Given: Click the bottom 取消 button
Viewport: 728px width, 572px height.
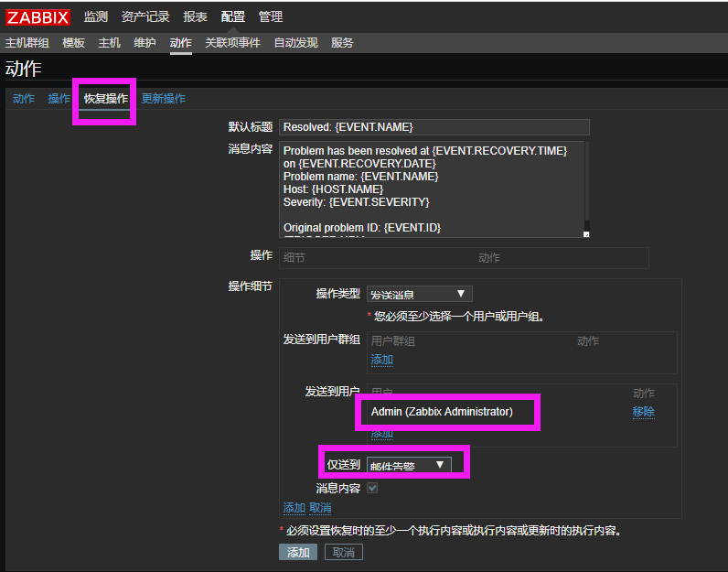Looking at the screenshot, I should click(344, 552).
